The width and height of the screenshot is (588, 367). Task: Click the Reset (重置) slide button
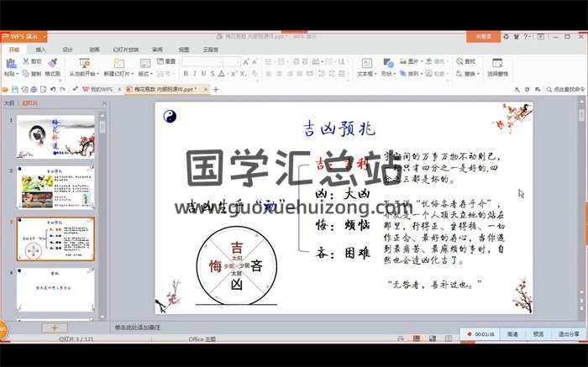[x=166, y=61]
